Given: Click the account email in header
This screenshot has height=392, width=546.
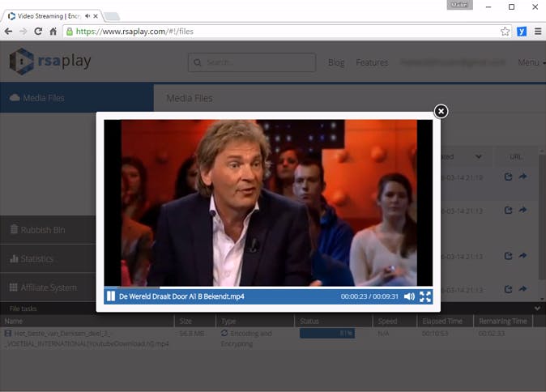Looking at the screenshot, I should pos(453,62).
